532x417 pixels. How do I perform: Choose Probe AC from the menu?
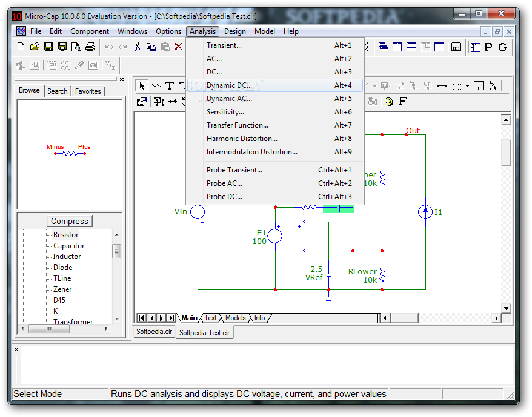[x=275, y=183]
